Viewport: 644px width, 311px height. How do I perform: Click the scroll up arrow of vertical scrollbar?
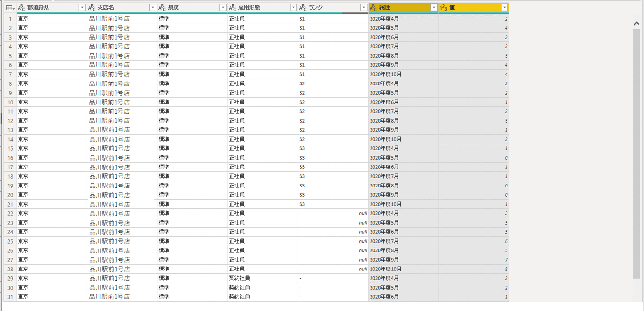click(x=636, y=24)
